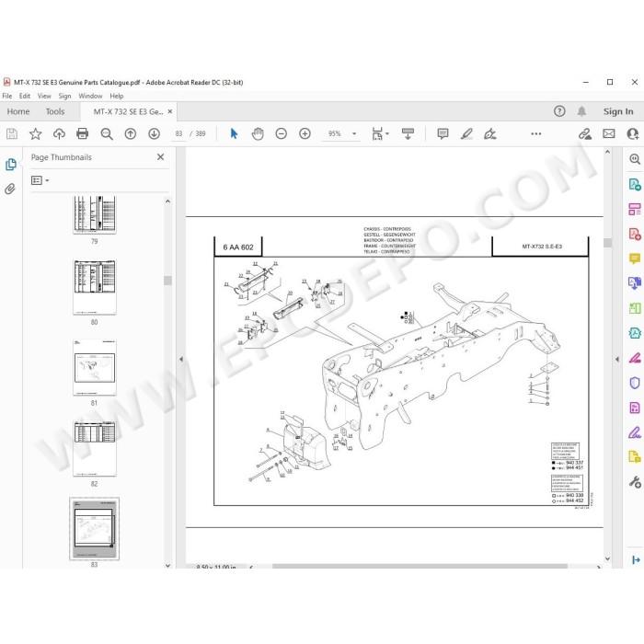The image size is (644, 644).
Task: Go to the next page with the down arrow
Action: pos(154,133)
